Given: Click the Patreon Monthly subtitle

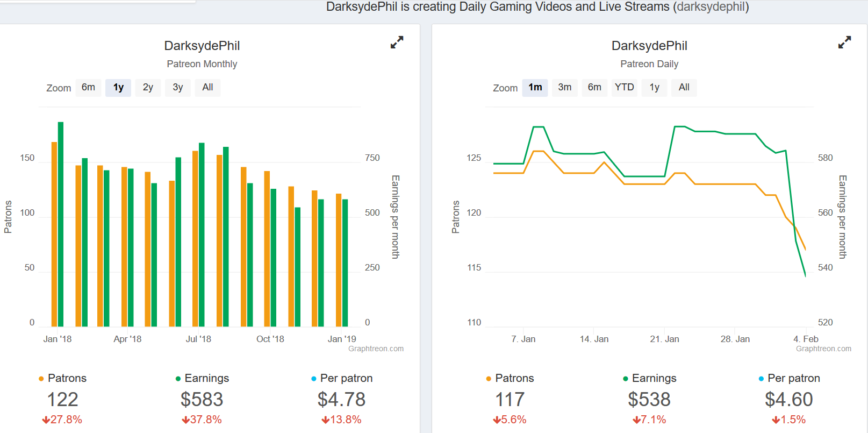Looking at the screenshot, I should 202,64.
